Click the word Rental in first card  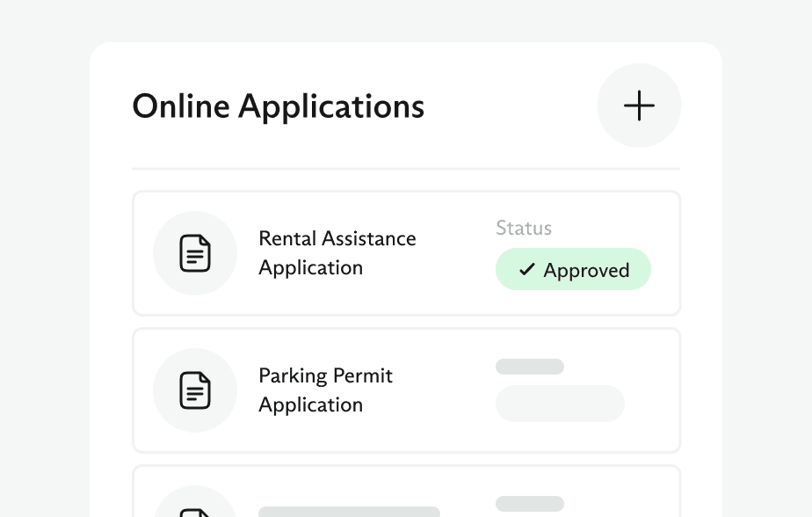tap(287, 238)
